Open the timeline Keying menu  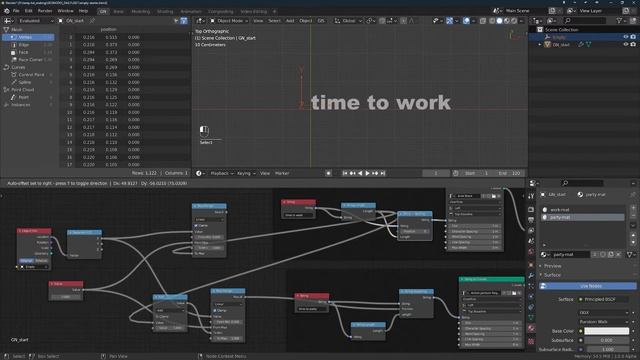click(246, 173)
